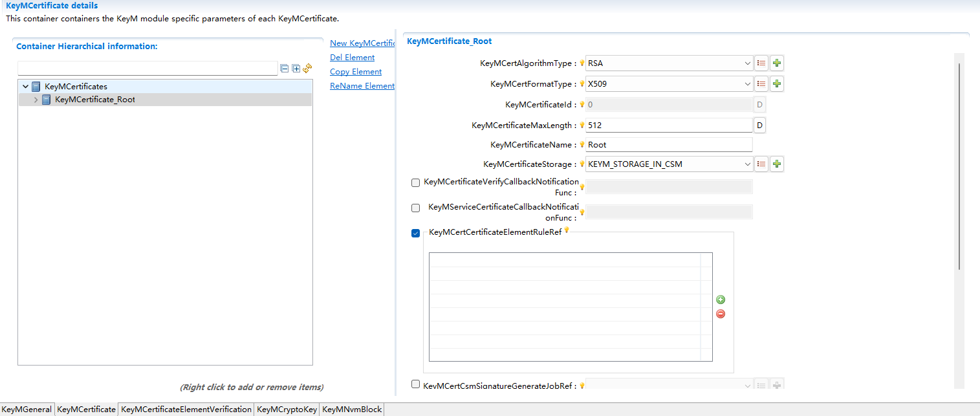Image resolution: width=980 pixels, height=416 pixels.
Task: Enable KeyMServiceCertificateCallbackNotificationFunc checkbox
Action: [x=415, y=208]
